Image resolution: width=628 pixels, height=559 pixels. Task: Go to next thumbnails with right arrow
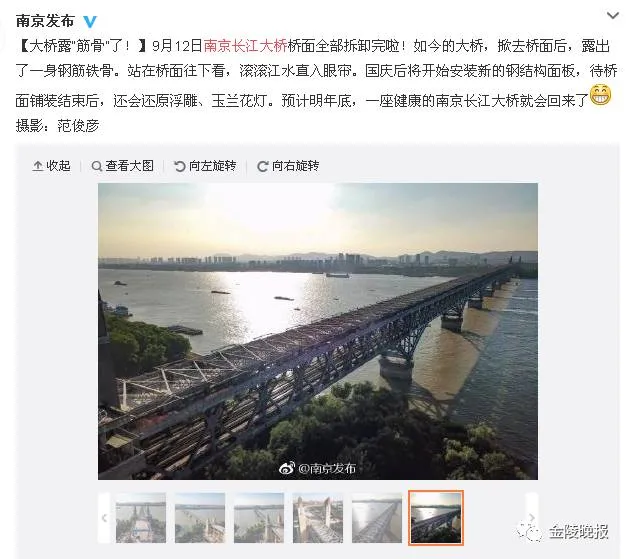[x=531, y=517]
